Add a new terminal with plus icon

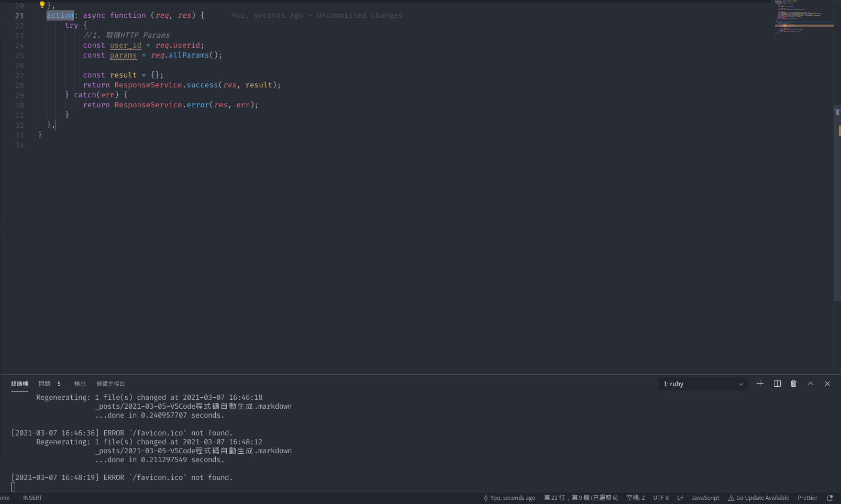(x=760, y=384)
